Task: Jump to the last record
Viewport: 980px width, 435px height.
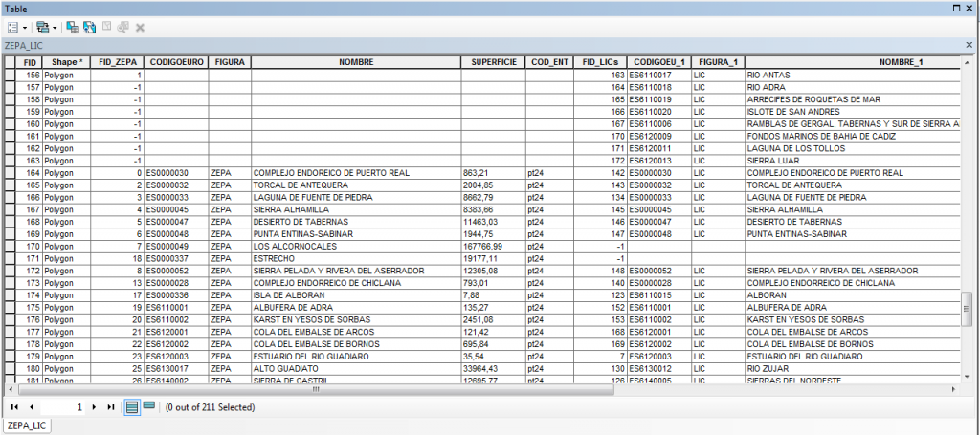Action: [111, 407]
